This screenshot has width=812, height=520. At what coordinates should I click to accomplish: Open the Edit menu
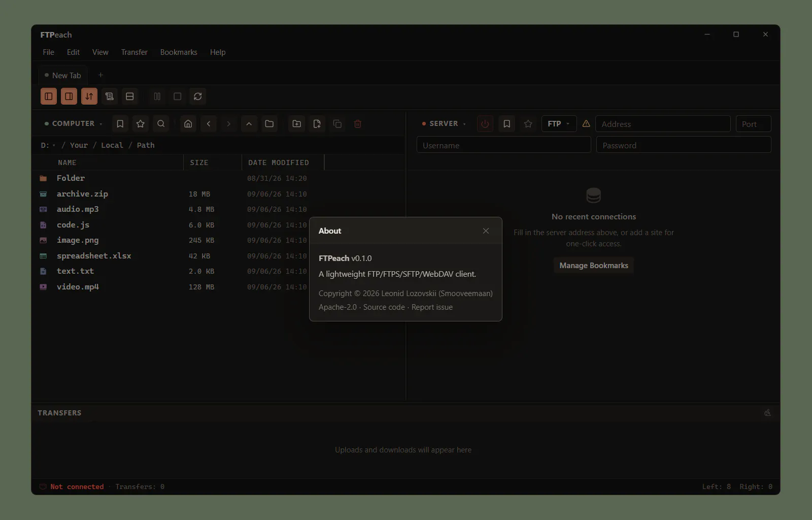[x=73, y=52]
